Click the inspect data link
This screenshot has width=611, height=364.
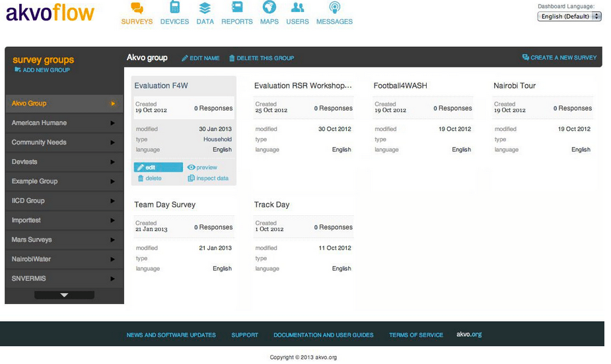click(x=213, y=178)
